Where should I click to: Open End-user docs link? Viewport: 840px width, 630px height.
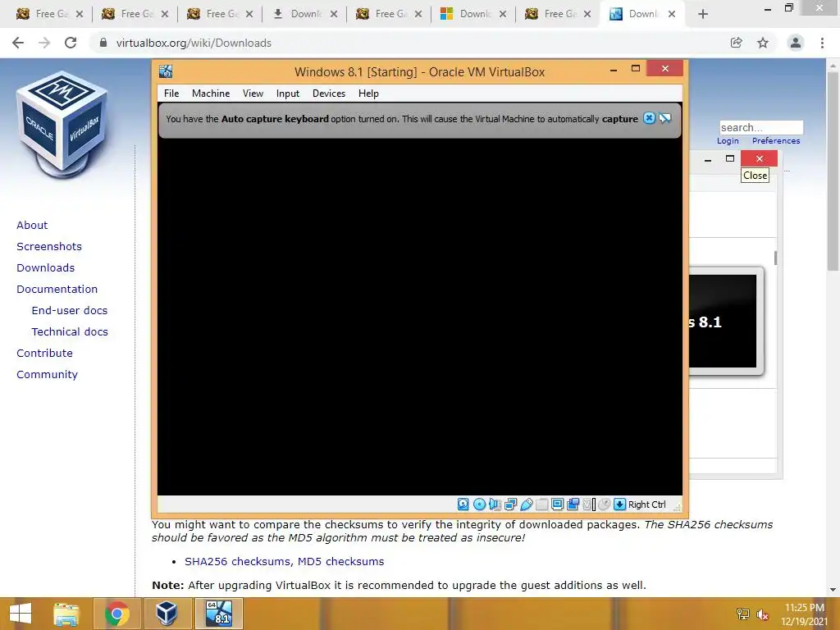70,311
